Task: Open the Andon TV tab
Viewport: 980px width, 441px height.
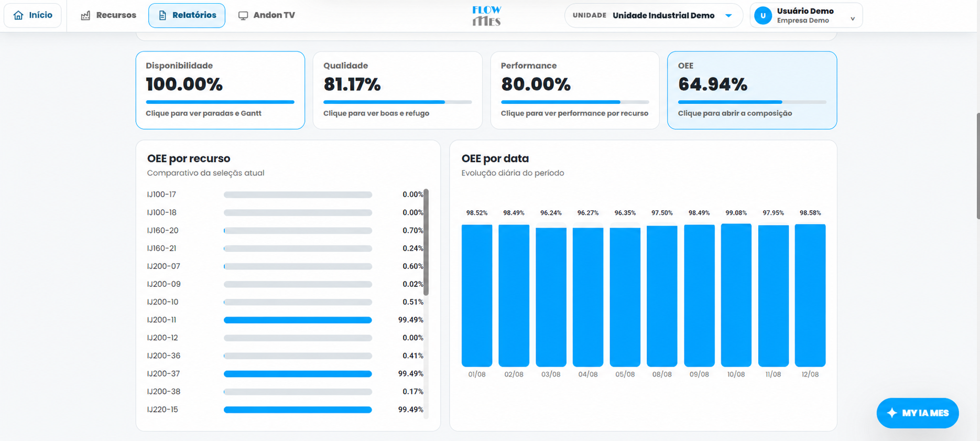Action: coord(267,15)
